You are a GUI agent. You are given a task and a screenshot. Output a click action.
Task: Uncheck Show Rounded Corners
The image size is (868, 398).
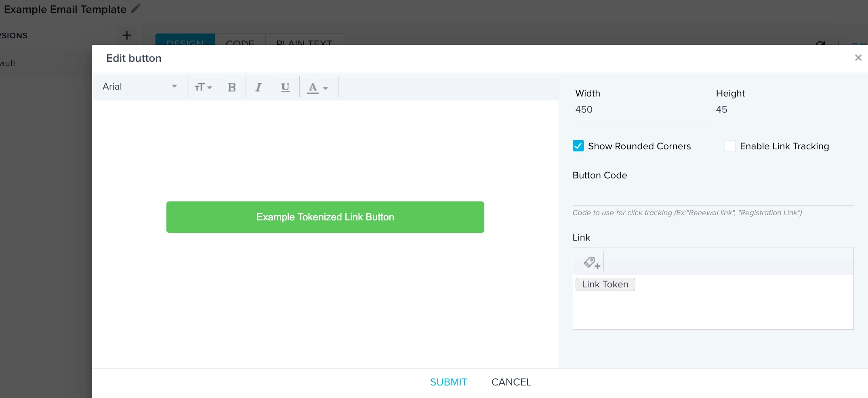[578, 146]
